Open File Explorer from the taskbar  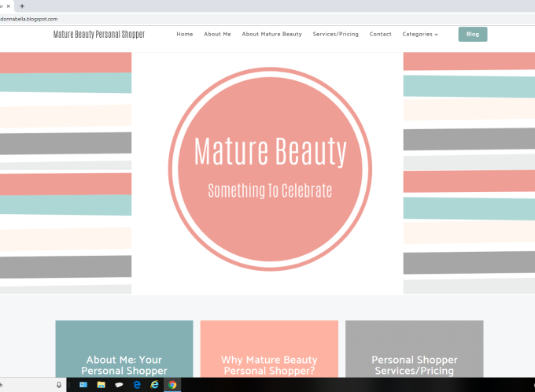click(x=101, y=385)
